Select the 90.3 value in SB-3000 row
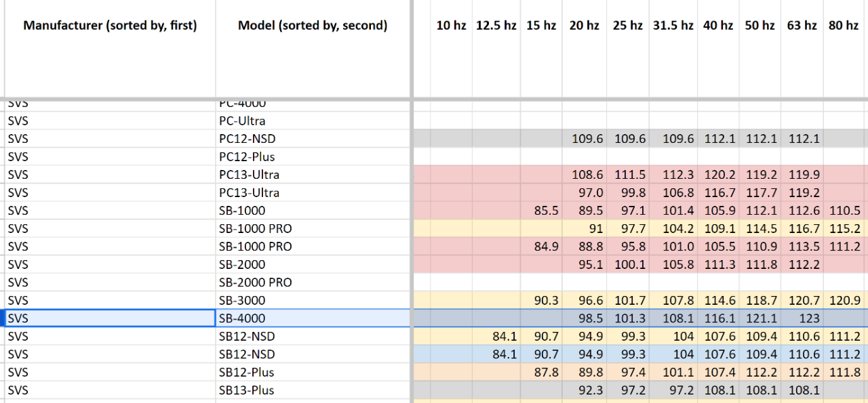868x403 pixels. click(541, 300)
